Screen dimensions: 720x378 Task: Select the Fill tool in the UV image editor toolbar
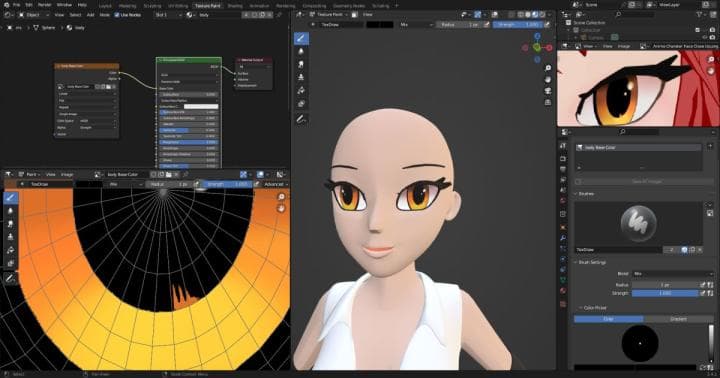11,250
